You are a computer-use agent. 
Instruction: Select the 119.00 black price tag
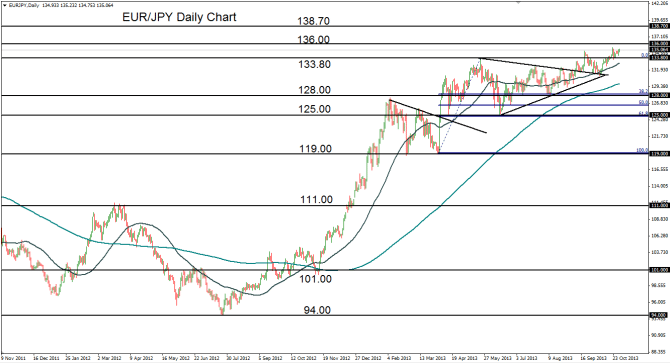click(659, 154)
